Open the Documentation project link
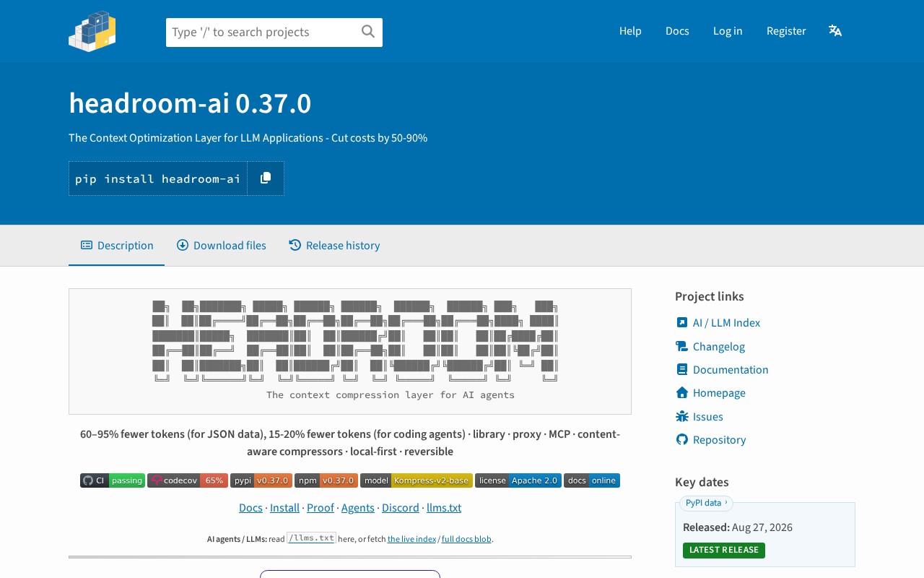Screen dimensions: 924x578 [731, 370]
